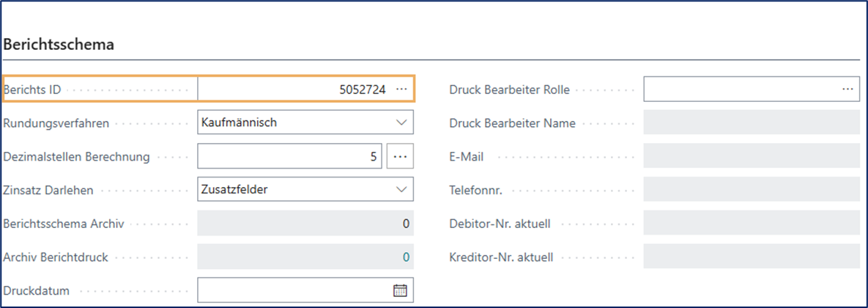Viewport: 868px width, 308px height.
Task: Click the Berichtsschema Archiv value field
Action: click(305, 224)
